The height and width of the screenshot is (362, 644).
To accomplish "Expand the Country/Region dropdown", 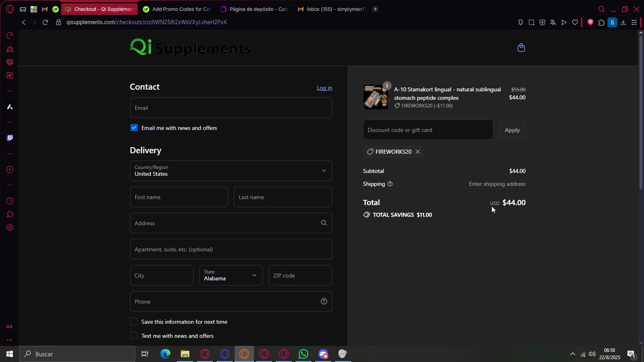I will [231, 171].
